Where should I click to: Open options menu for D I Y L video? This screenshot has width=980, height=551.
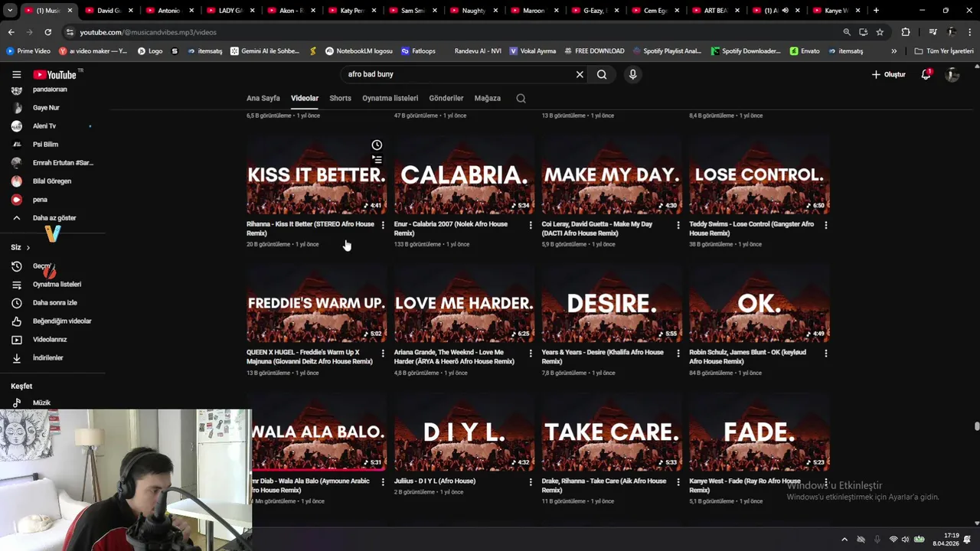coord(531,482)
